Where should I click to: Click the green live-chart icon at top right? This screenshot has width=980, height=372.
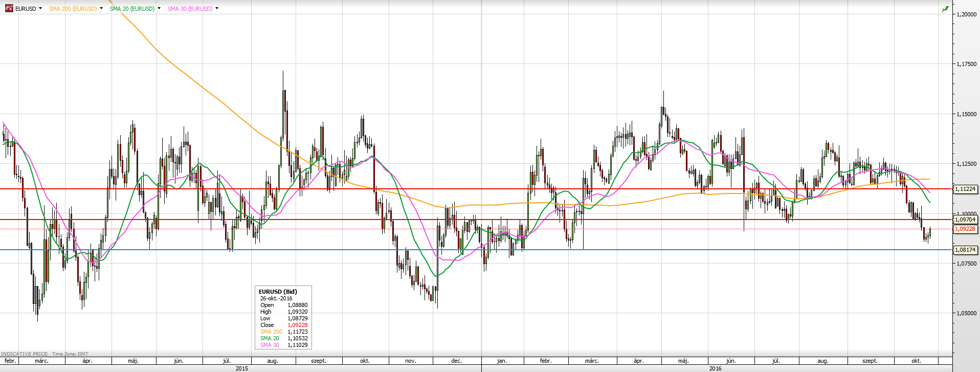pos(945,9)
